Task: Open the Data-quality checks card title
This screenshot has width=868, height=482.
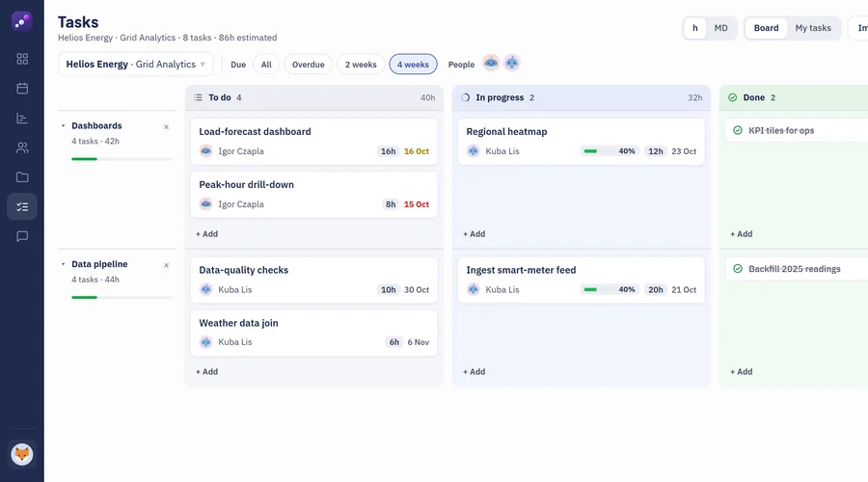Action: pos(244,270)
